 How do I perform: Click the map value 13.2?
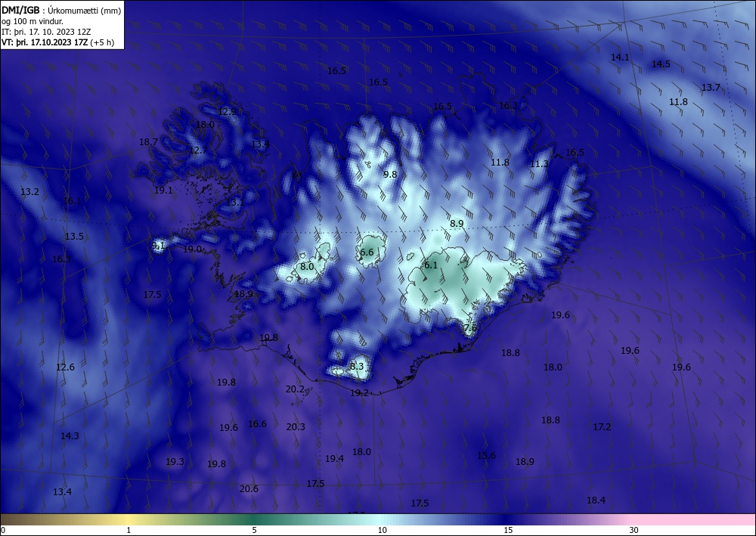coord(30,191)
